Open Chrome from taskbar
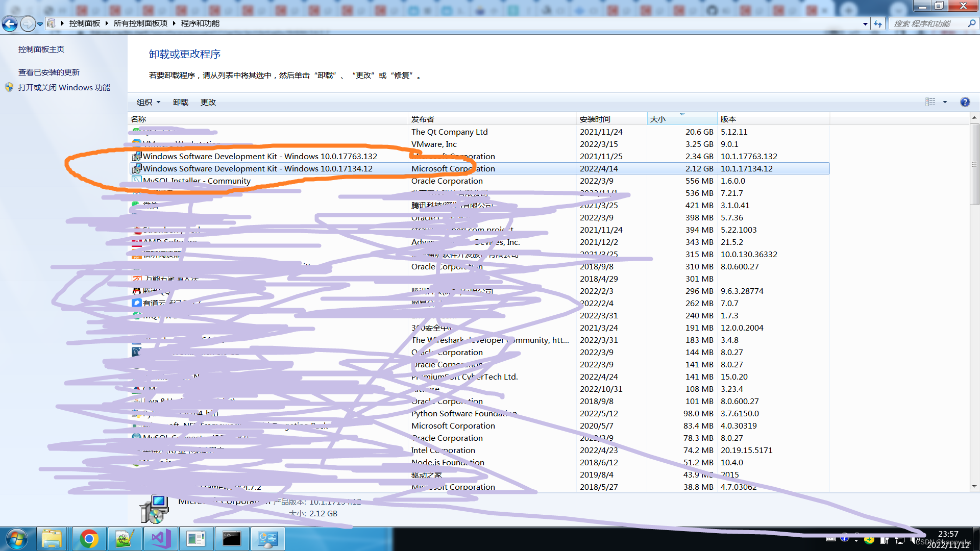The image size is (980, 551). coord(89,539)
